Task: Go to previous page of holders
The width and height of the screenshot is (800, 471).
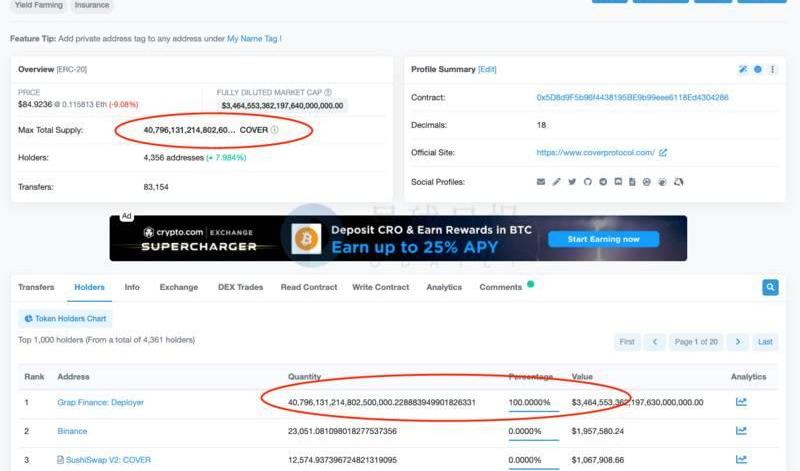Action: pyautogui.click(x=655, y=342)
